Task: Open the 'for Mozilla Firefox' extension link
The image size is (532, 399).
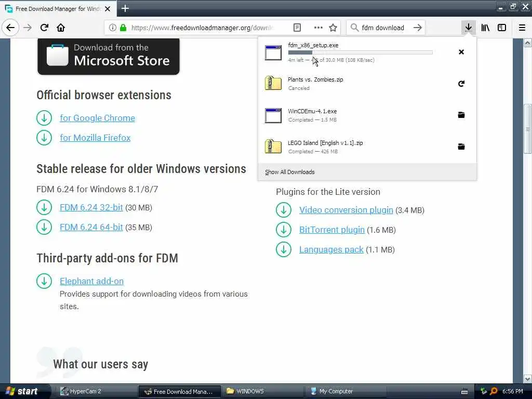Action: (95, 138)
